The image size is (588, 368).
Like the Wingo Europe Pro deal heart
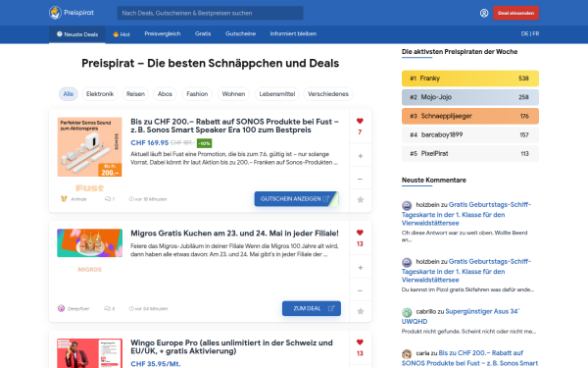[x=360, y=342]
